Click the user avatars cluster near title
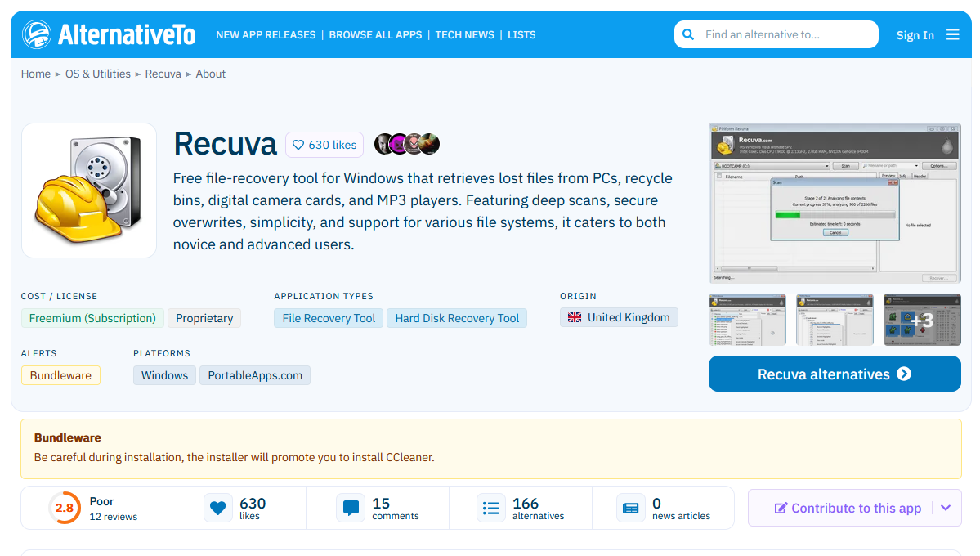980x556 pixels. pos(407,144)
